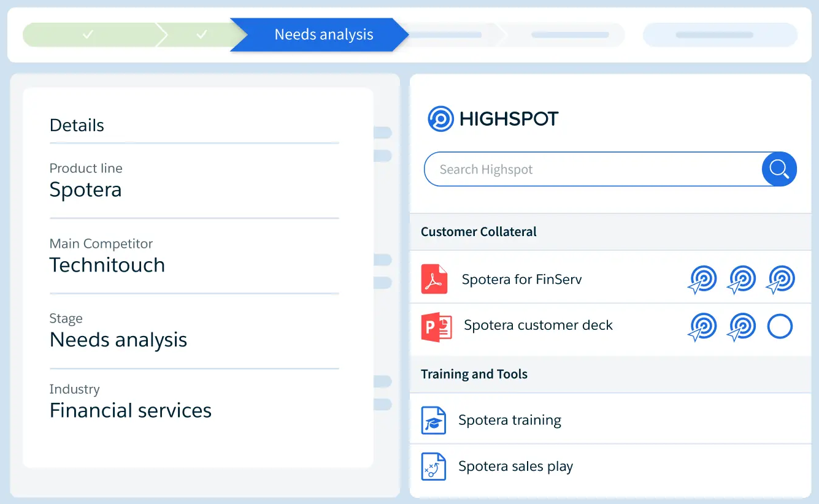Click the empty circle in Spotera customer deck row

tap(780, 327)
